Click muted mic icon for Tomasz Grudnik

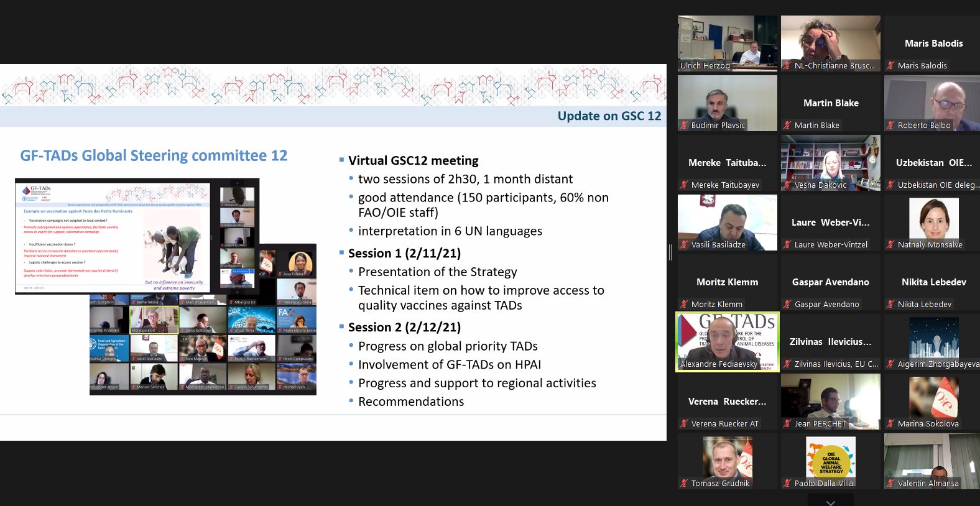684,483
